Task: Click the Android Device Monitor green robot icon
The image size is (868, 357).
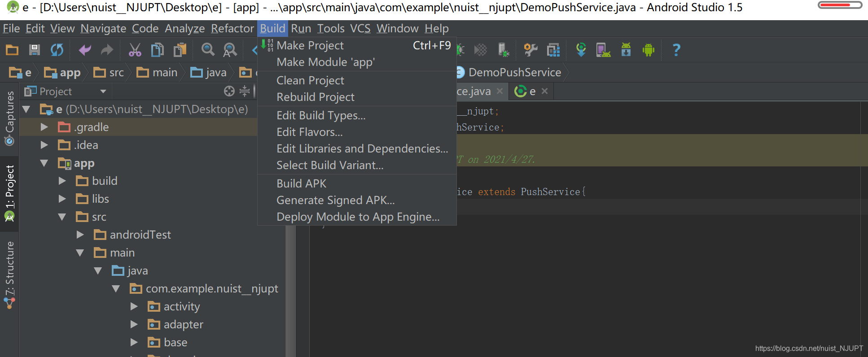Action: [649, 50]
